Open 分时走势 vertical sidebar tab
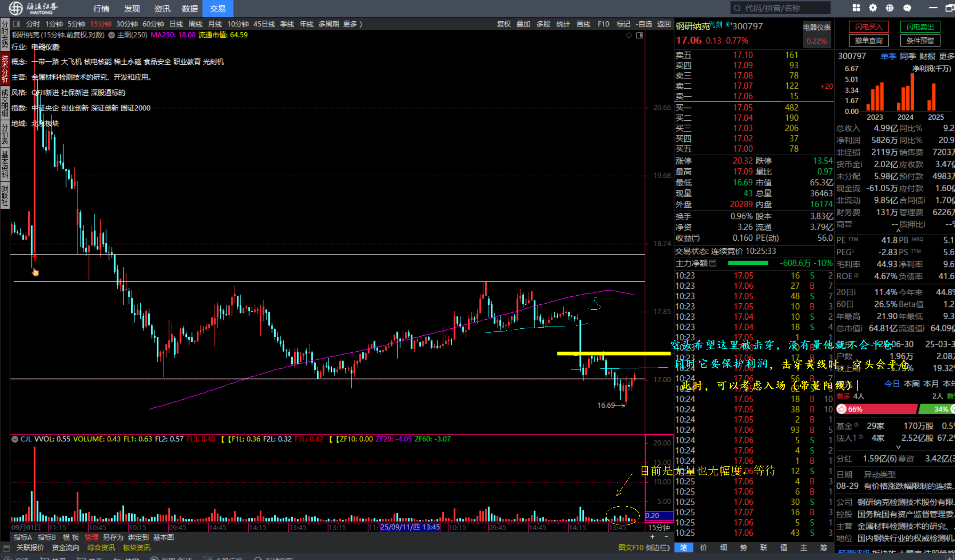This screenshot has width=955, height=560. [5, 34]
